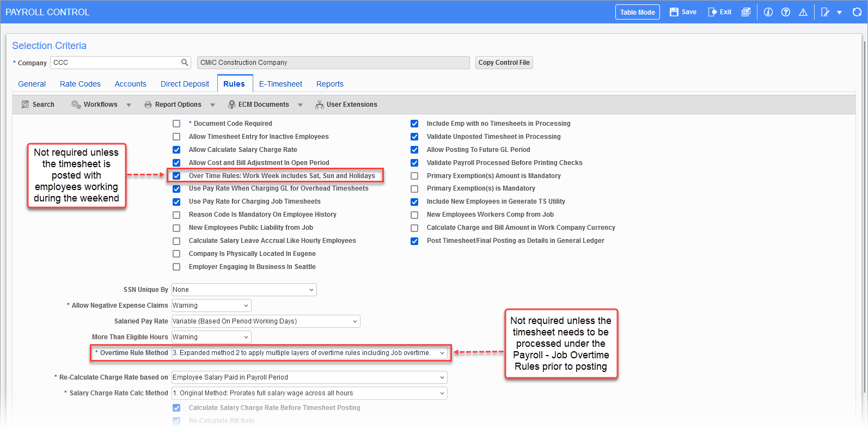The height and width of the screenshot is (428, 868).
Task: Check New Employees Workers Comp from Job
Action: coord(414,215)
